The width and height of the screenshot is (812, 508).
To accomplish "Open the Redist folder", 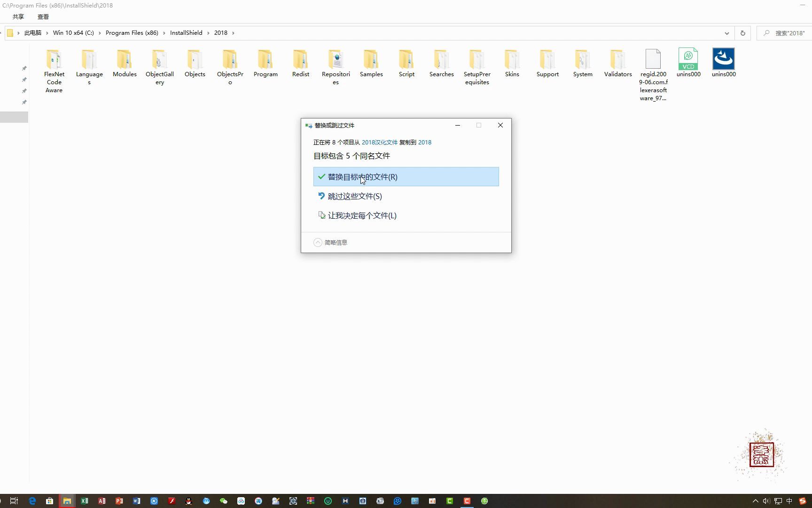I will click(x=301, y=63).
